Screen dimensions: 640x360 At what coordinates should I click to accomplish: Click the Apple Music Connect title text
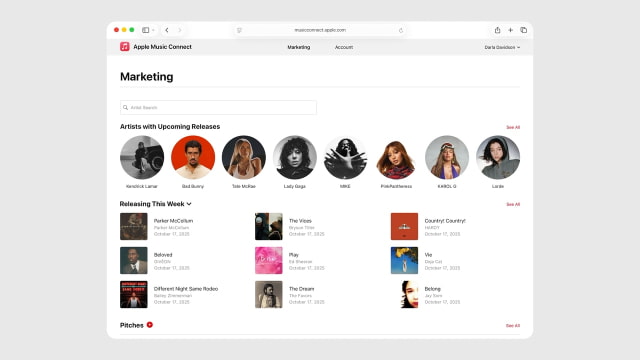162,47
